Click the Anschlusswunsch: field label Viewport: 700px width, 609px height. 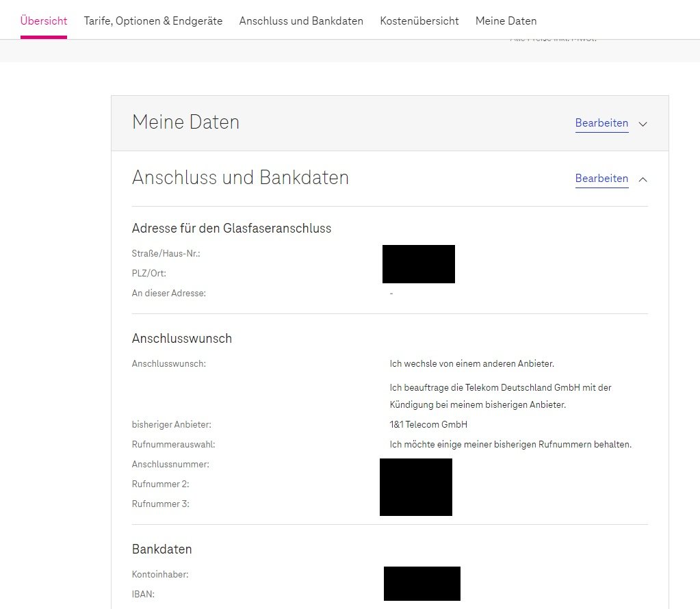[169, 364]
